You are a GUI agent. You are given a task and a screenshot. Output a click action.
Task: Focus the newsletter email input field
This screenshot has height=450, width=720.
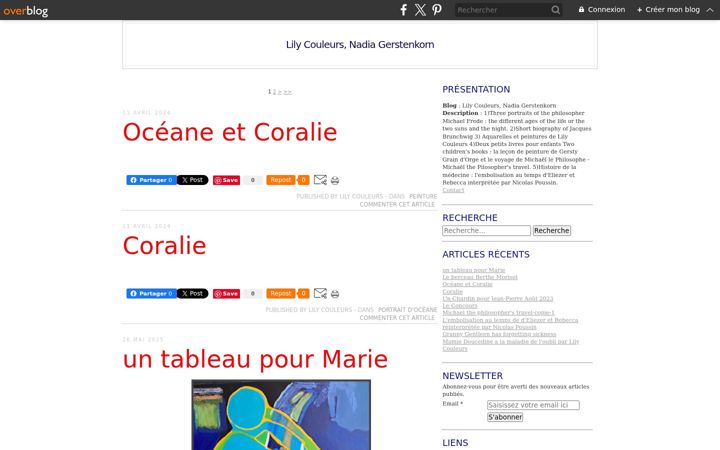pos(533,405)
